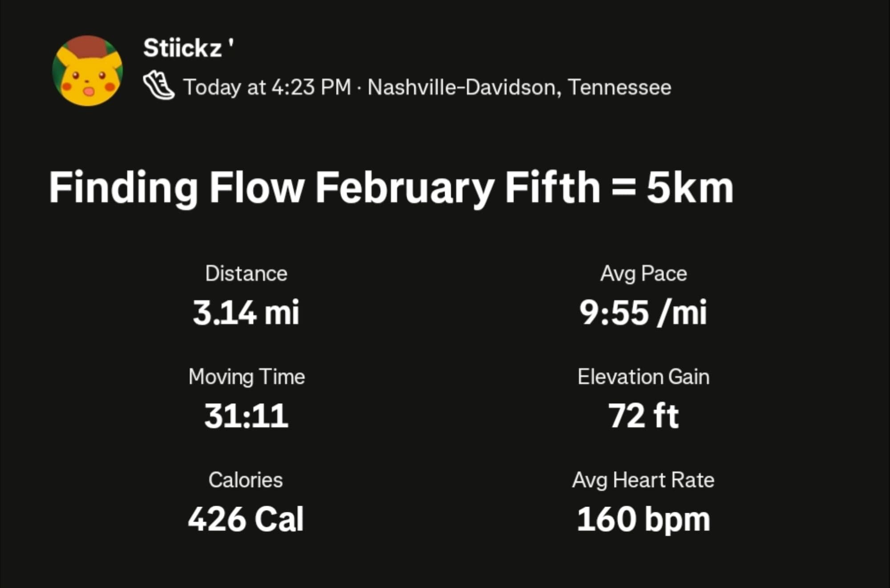Select the 3.14 mi distance value

point(246,312)
